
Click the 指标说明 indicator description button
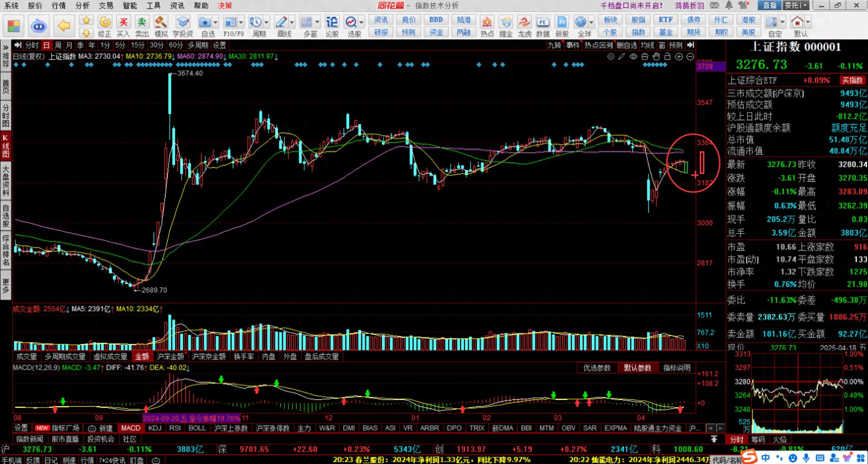(676, 368)
